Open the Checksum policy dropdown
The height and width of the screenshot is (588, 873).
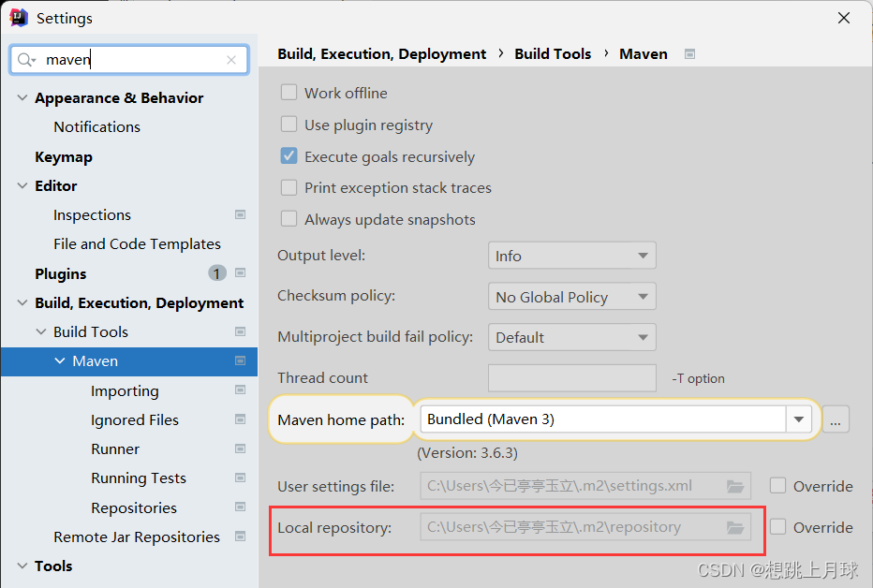[572, 297]
